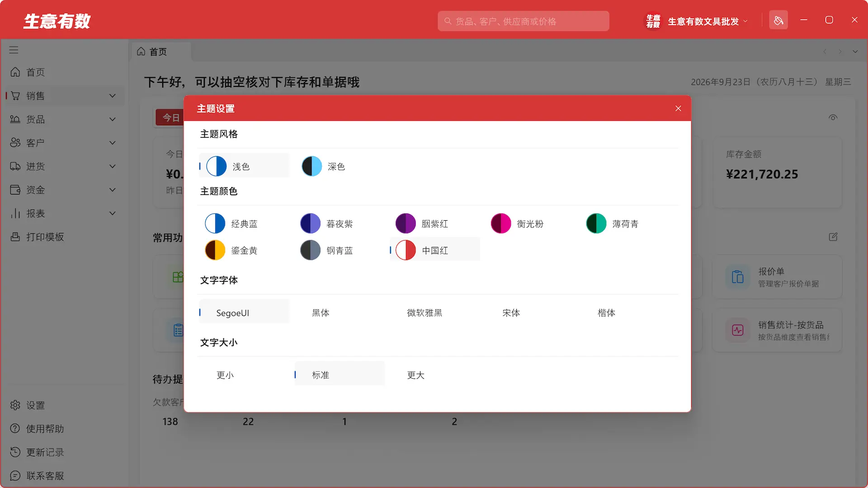868x488 pixels.
Task: Set text size to 更大
Action: point(415,375)
